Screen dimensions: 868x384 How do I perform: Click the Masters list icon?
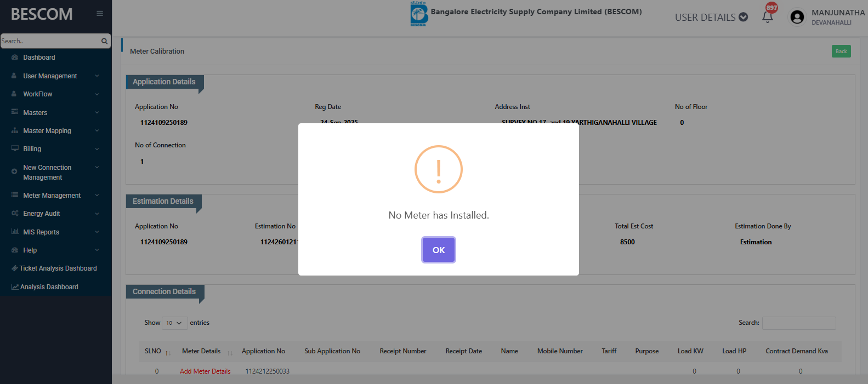click(x=15, y=112)
